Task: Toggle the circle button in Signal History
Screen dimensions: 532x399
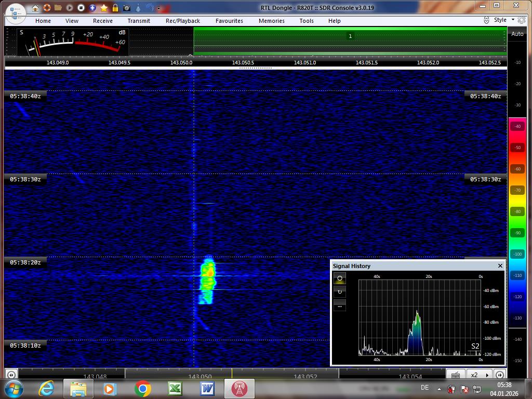Action: 340,278
